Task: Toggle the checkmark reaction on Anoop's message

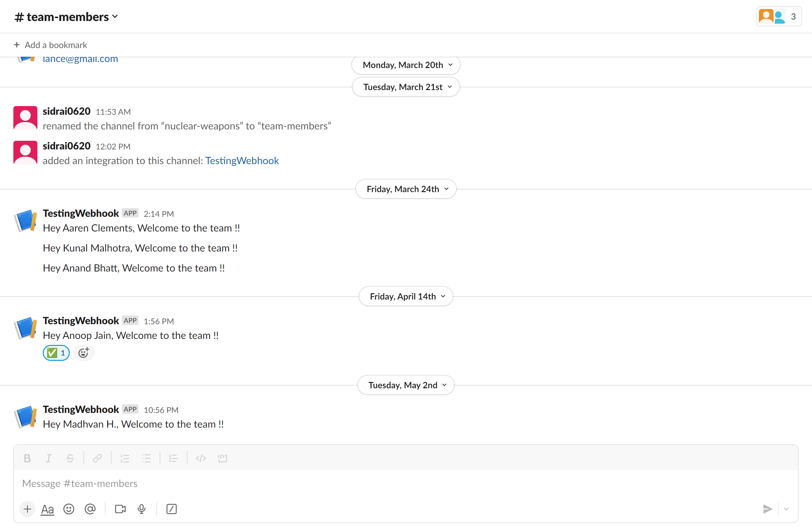Action: (56, 353)
